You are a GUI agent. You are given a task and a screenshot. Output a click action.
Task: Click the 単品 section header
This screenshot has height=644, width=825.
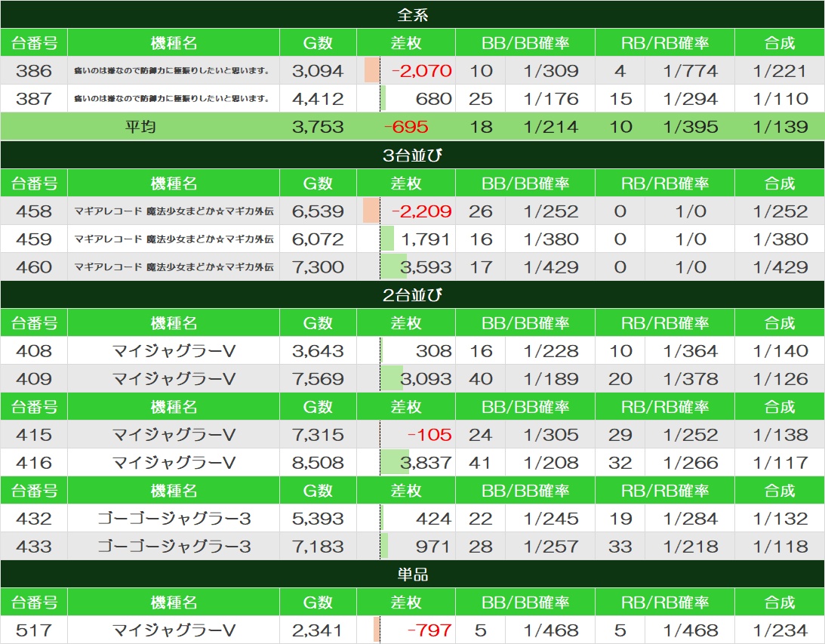[412, 574]
